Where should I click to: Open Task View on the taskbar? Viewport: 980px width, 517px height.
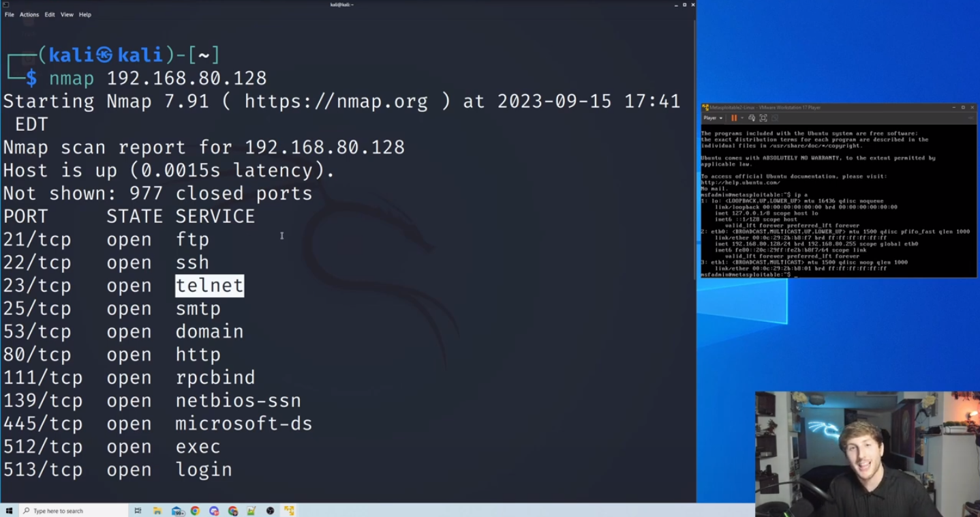click(138, 510)
